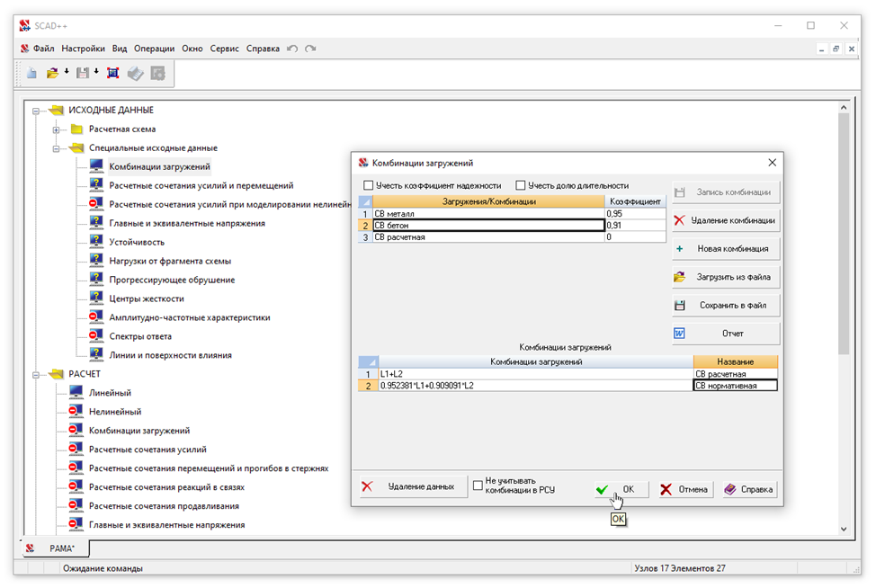Click the grayed printer toolbar icon

[135, 73]
